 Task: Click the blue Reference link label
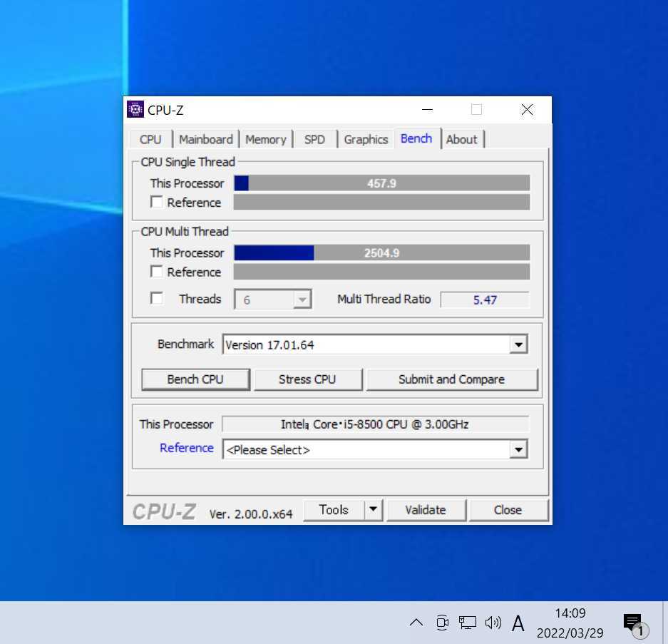click(x=187, y=448)
